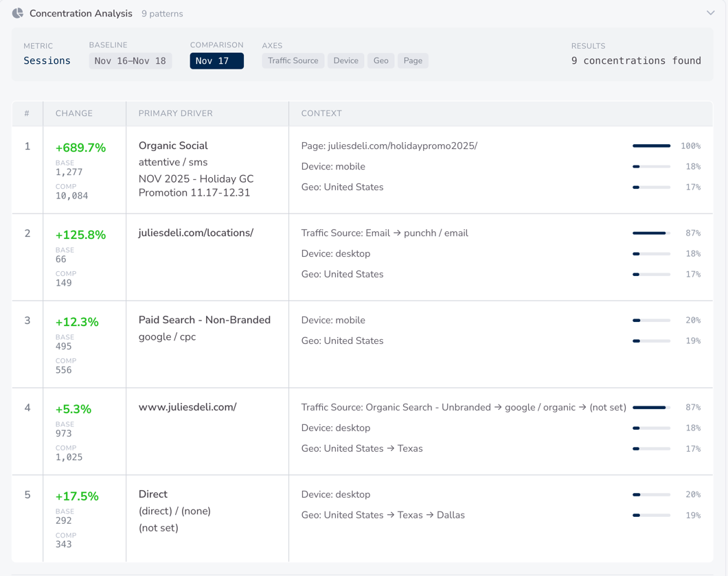This screenshot has height=576, width=728.
Task: Click the '9 patterns' label in the header
Action: pyautogui.click(x=162, y=13)
